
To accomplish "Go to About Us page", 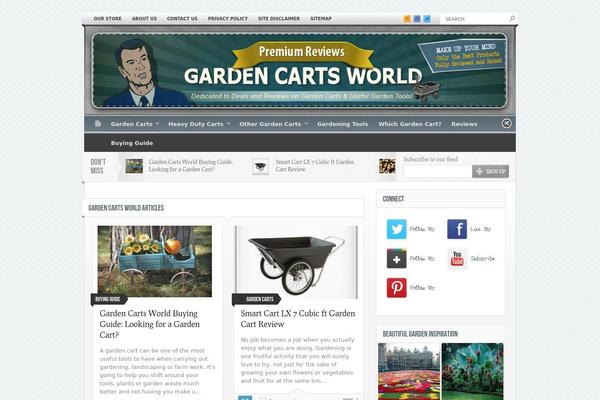I will [x=144, y=18].
